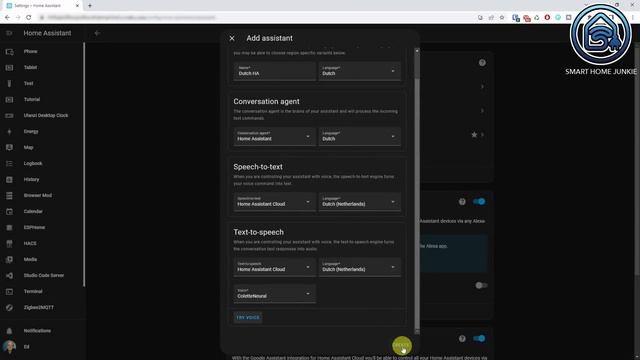Open Text-to-speech Language dropdown
This screenshot has height=360, width=640.
tap(360, 267)
